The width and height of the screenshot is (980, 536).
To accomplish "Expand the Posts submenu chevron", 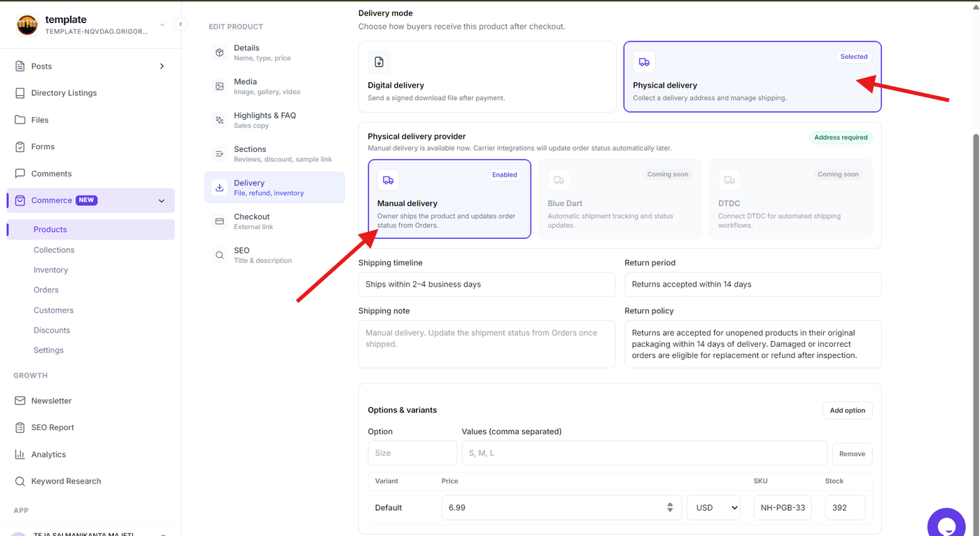I will coord(162,66).
